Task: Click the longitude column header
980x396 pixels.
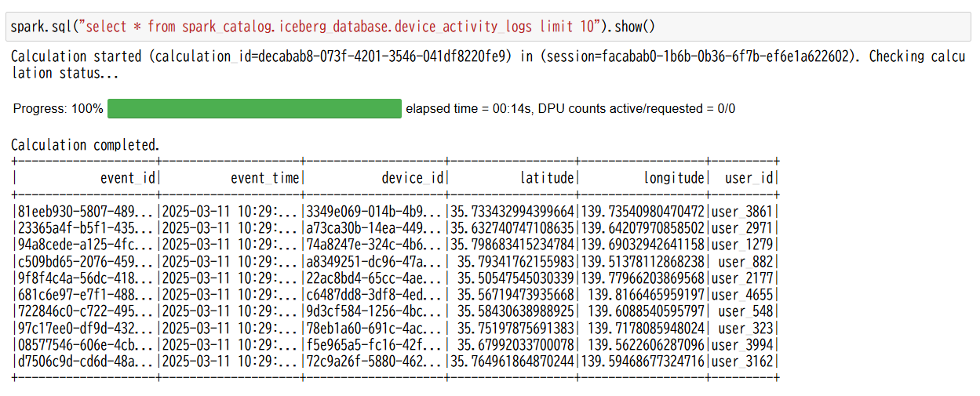Action: point(674,178)
